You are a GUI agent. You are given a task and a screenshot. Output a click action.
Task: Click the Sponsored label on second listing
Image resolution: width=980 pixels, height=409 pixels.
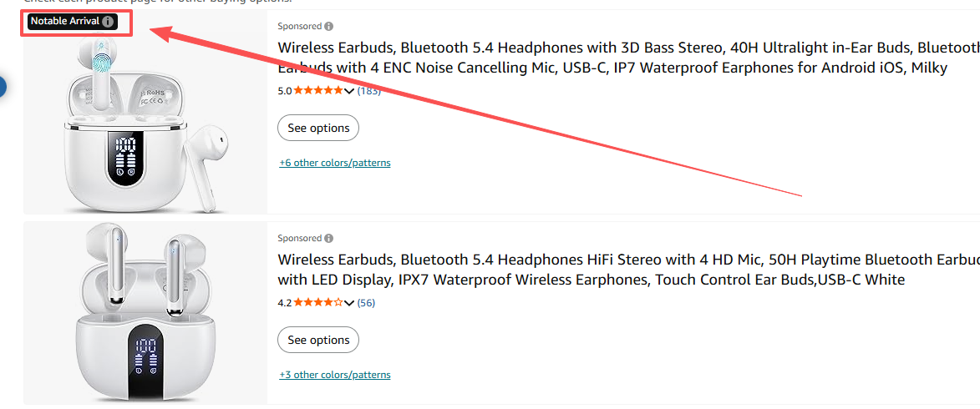pos(299,239)
